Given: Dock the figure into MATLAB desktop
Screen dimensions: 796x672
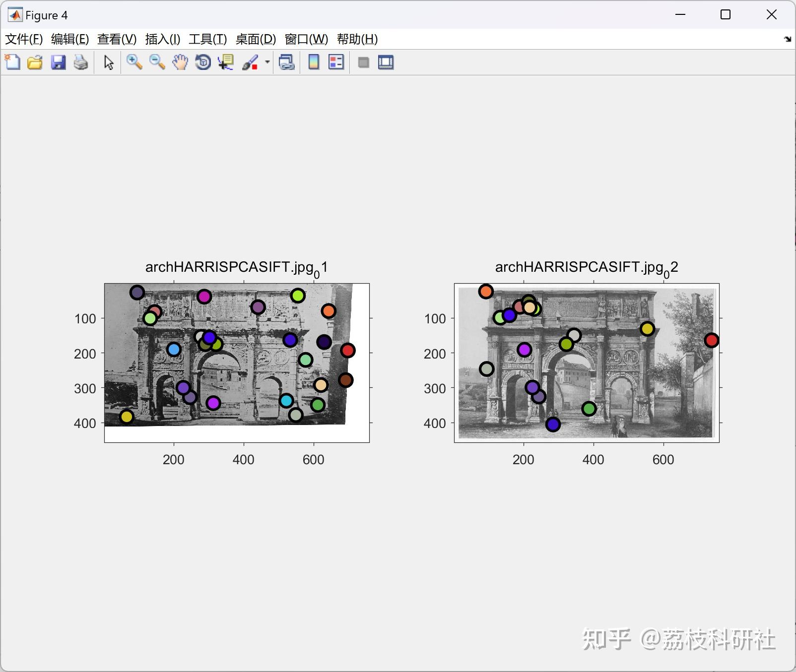Looking at the screenshot, I should [x=787, y=38].
